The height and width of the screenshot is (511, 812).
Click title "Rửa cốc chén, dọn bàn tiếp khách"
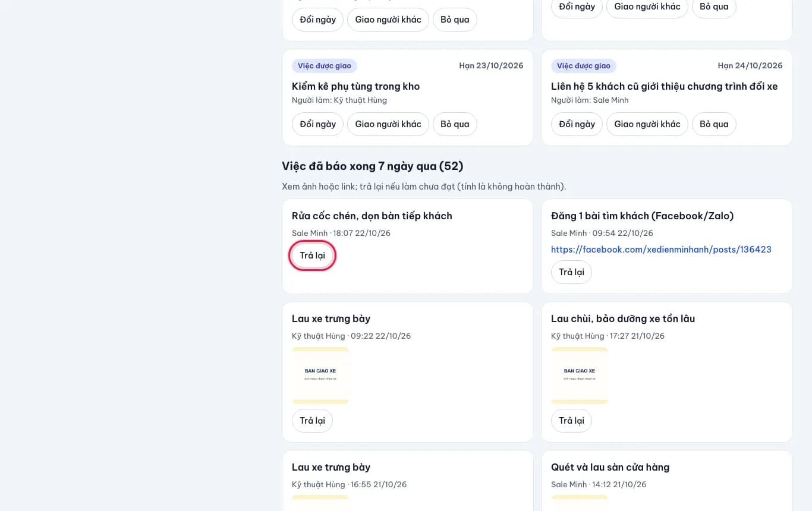coord(372,216)
